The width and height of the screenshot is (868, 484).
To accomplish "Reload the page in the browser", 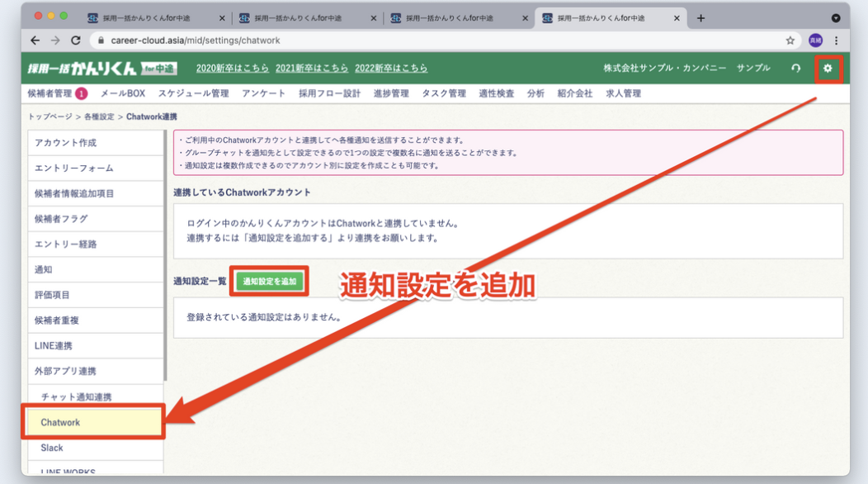I will pos(76,40).
